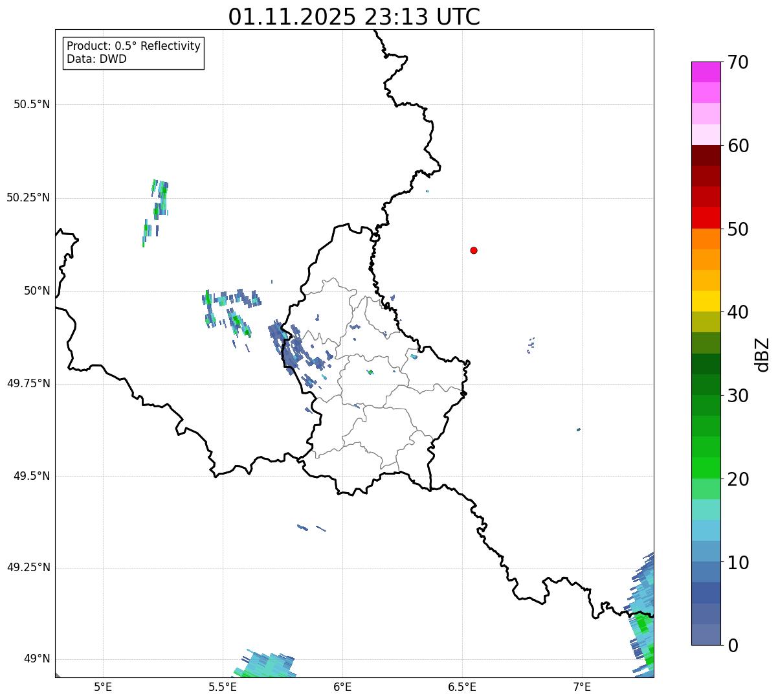
Task: Click the dark maroon colorbar segment below 60
Action: pyautogui.click(x=706, y=155)
